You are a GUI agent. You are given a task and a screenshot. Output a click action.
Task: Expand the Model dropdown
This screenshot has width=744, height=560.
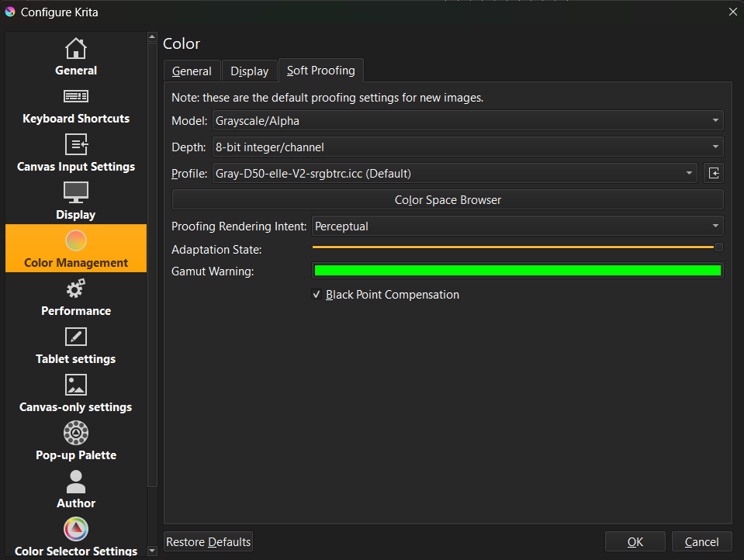pos(468,120)
